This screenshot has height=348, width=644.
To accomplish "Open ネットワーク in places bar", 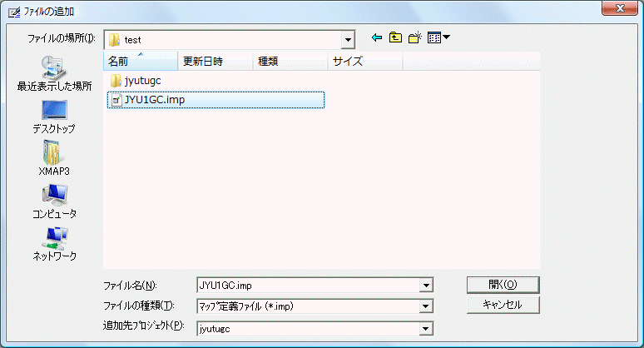I will tap(54, 244).
